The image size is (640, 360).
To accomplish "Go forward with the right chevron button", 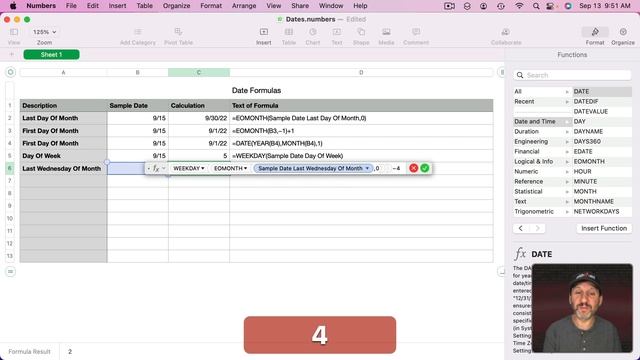I will click(538, 228).
